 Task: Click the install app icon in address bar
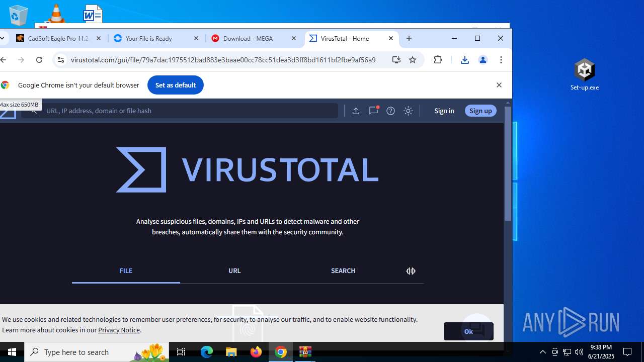[396, 60]
